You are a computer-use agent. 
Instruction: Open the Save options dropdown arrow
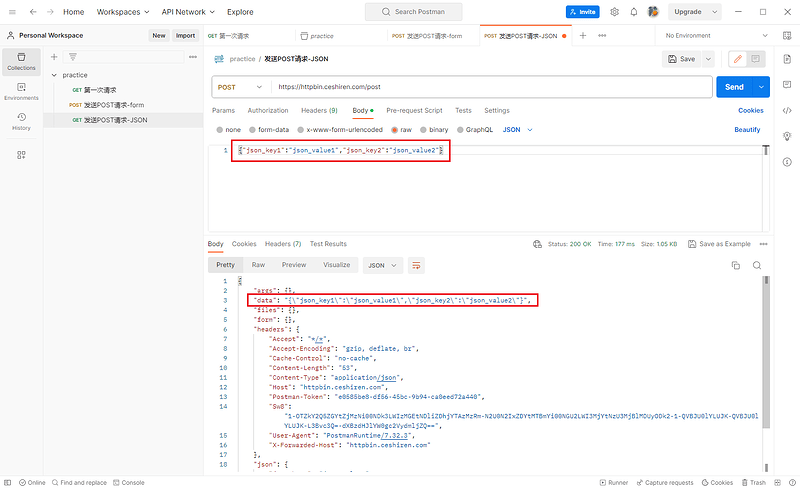click(708, 59)
